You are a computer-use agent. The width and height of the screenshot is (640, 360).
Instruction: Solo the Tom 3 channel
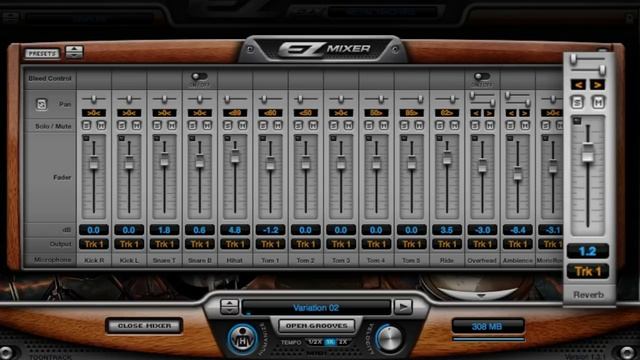334,126
